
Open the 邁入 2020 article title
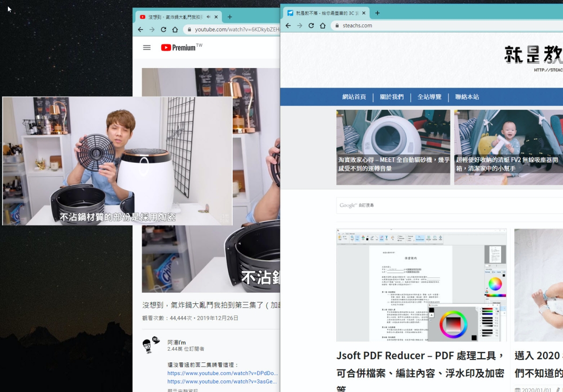pos(539,364)
